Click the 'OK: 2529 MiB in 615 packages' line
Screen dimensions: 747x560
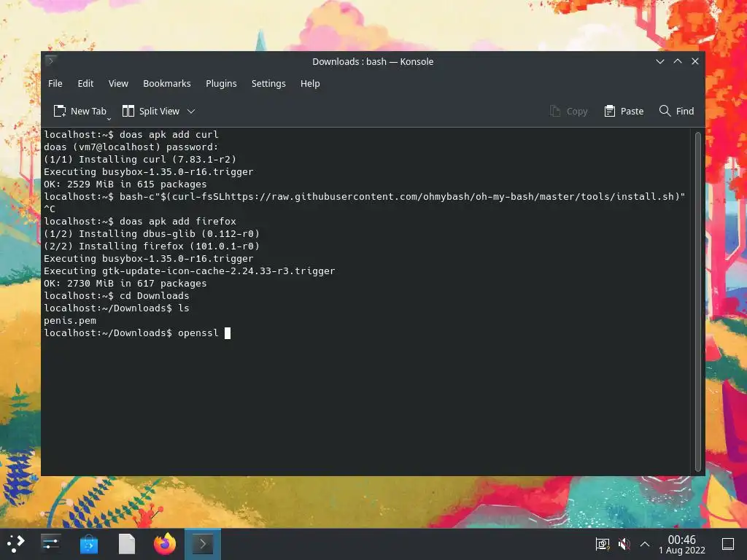pyautogui.click(x=125, y=184)
